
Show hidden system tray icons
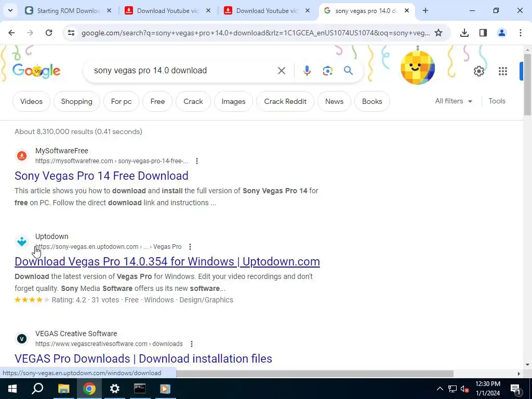[x=440, y=389]
